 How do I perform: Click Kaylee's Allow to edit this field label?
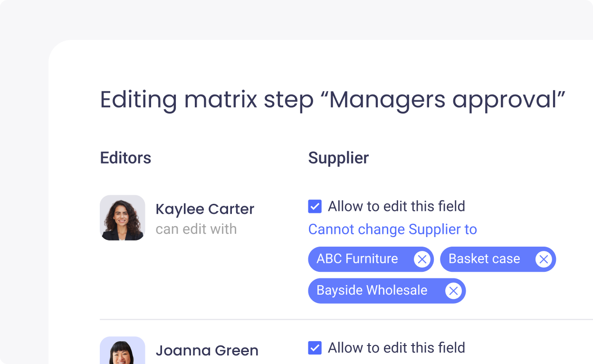(x=396, y=206)
